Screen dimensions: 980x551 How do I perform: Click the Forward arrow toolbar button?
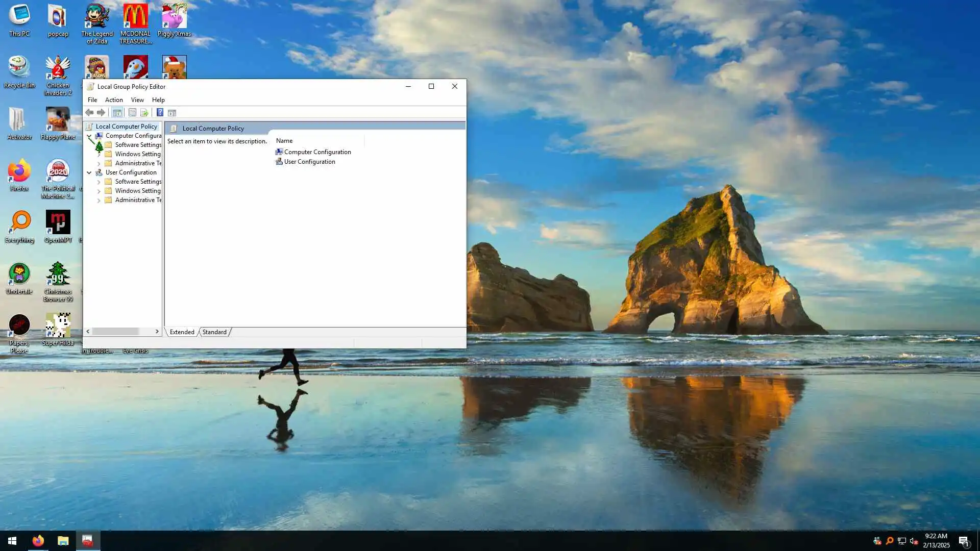click(x=101, y=113)
